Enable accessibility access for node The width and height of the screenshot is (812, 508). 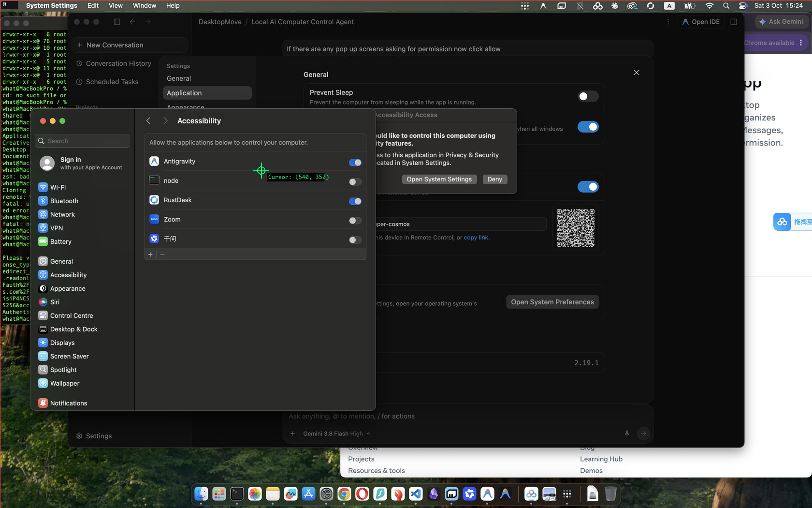pos(355,182)
